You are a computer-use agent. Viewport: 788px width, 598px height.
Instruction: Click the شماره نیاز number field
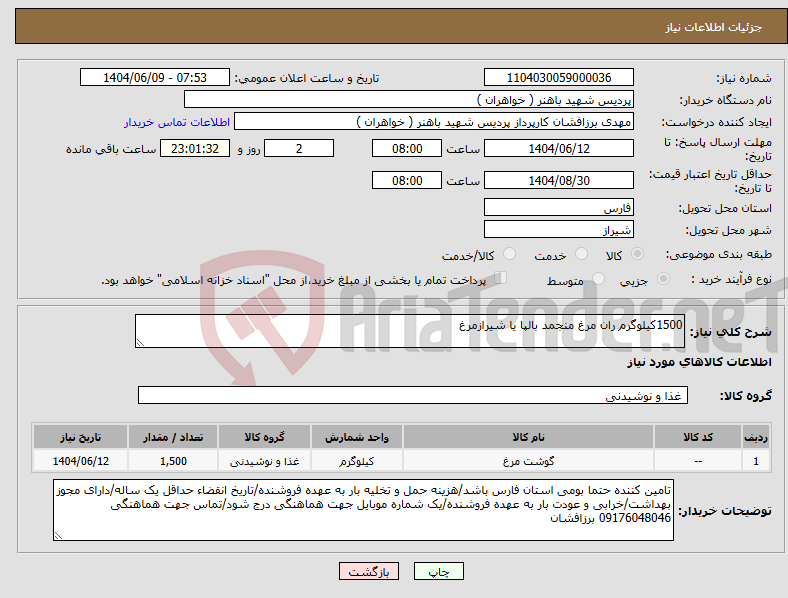(x=558, y=77)
